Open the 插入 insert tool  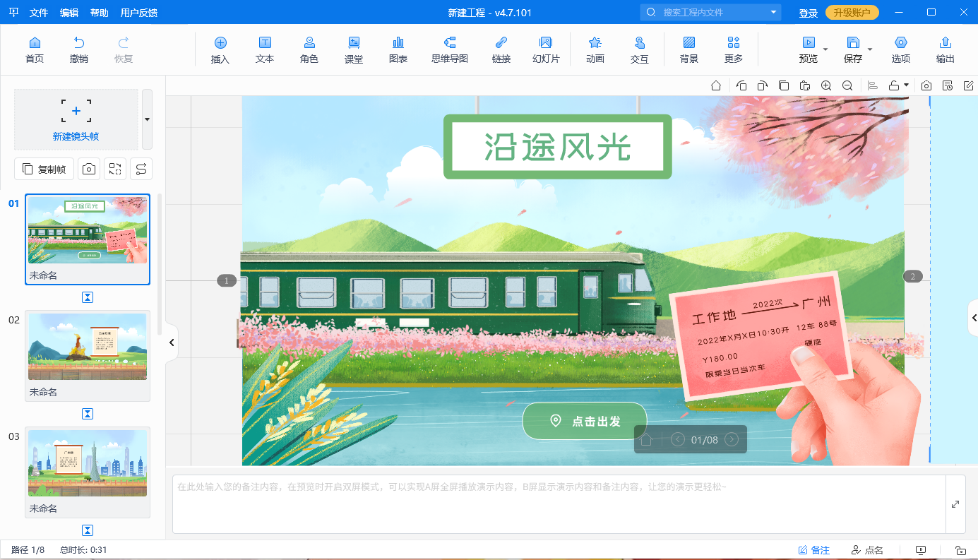point(220,50)
